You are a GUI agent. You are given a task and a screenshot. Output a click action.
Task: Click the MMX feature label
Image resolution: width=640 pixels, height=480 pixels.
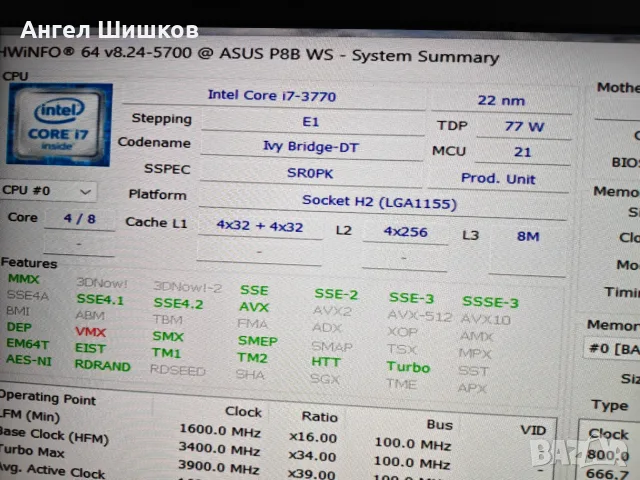[24, 279]
